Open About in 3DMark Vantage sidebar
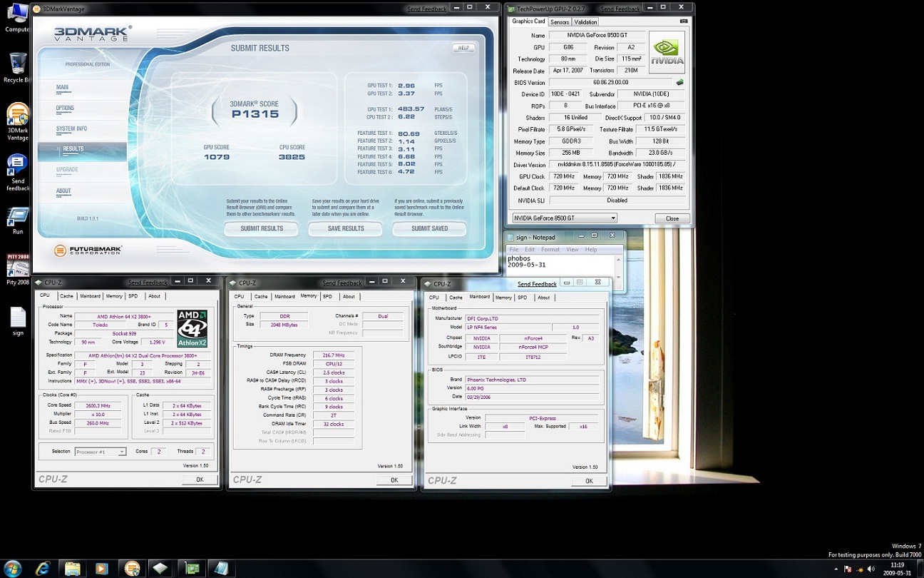The width and height of the screenshot is (924, 578). coord(63,191)
